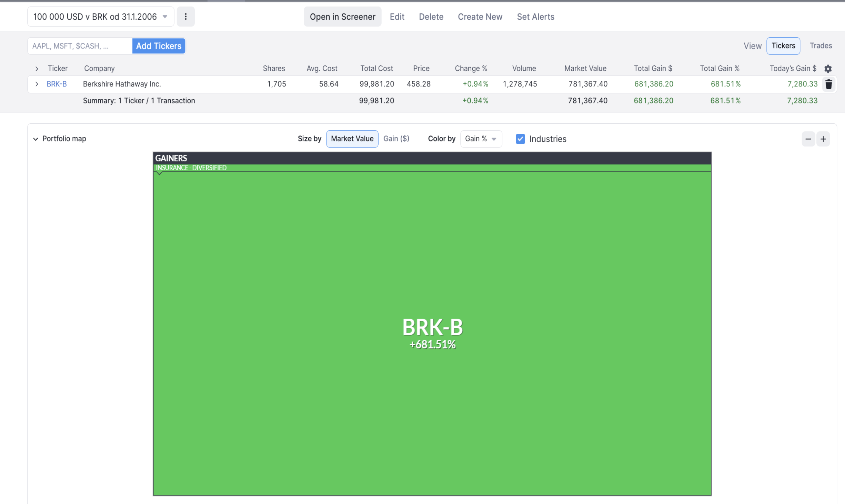Size map by Gain ($)
The width and height of the screenshot is (845, 504).
[x=396, y=139]
